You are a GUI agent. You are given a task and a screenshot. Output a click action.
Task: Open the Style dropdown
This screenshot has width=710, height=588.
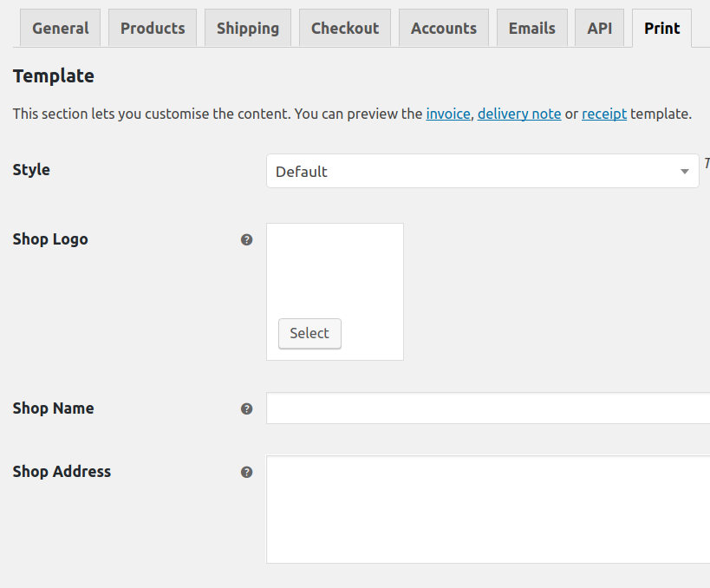(482, 172)
